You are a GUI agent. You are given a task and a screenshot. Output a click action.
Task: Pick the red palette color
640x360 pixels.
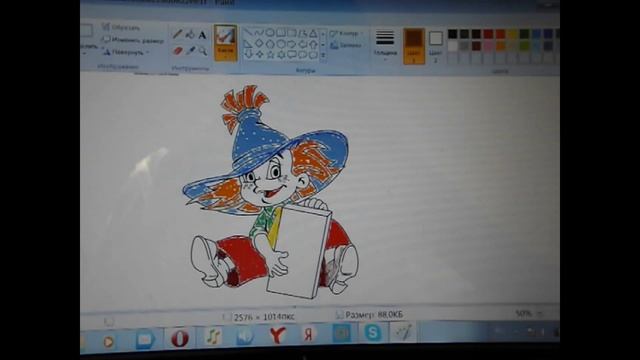[x=488, y=34]
